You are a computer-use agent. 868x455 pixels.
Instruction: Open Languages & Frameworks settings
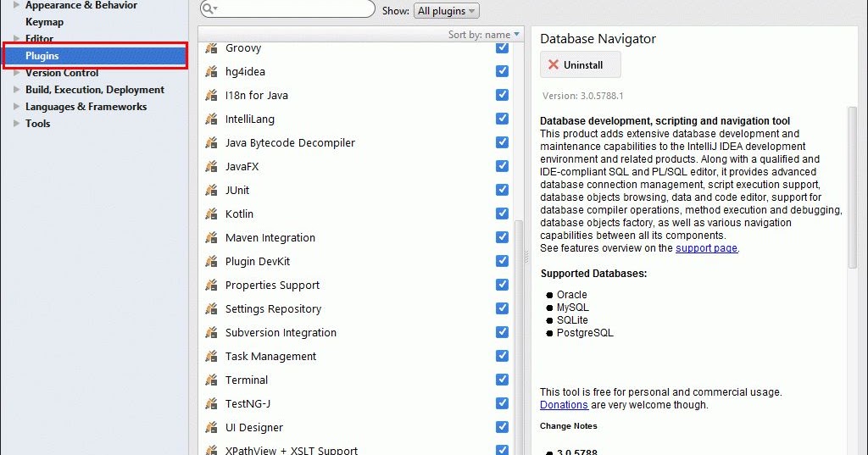click(86, 106)
